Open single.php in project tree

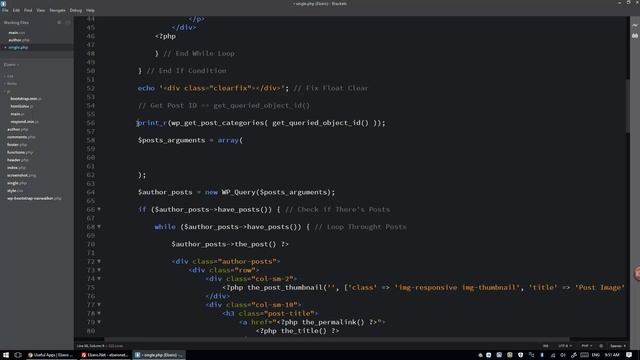click(x=18, y=183)
